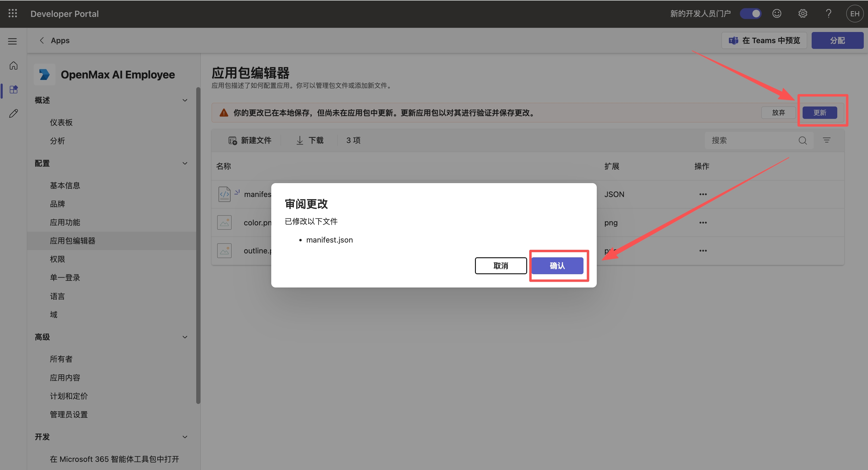This screenshot has height=470, width=868.
Task: Open more actions for manifest JSON row
Action: tap(703, 194)
